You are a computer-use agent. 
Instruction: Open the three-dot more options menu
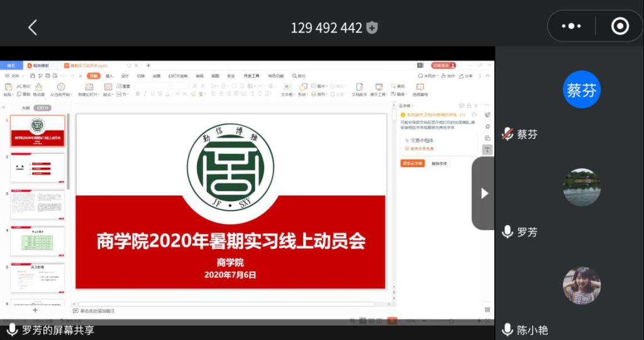pyautogui.click(x=571, y=26)
